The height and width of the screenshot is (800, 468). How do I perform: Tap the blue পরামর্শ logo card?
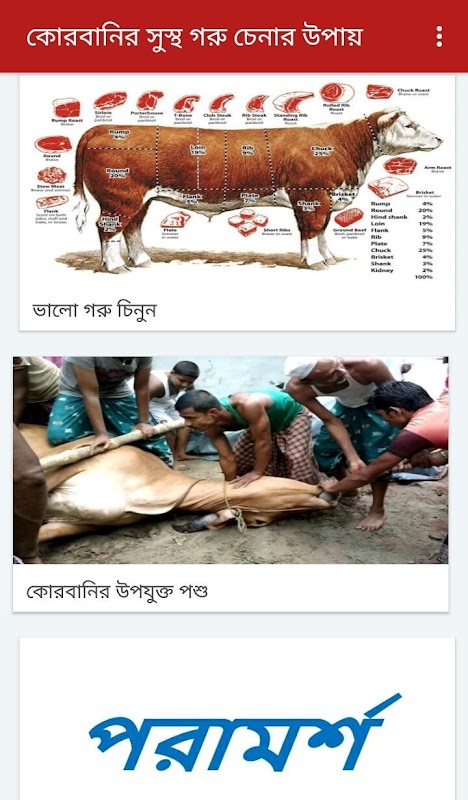pyautogui.click(x=237, y=719)
